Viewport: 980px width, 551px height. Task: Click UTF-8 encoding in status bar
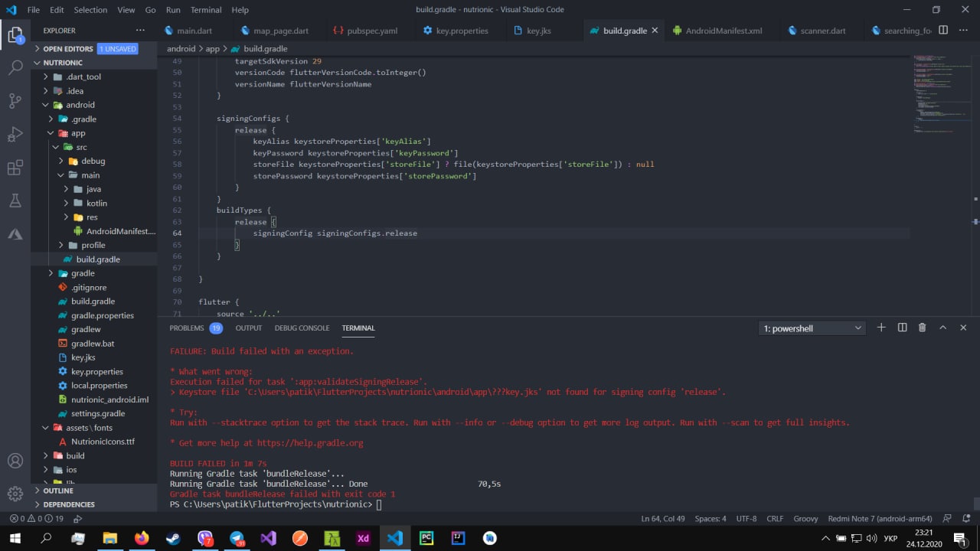746,519
